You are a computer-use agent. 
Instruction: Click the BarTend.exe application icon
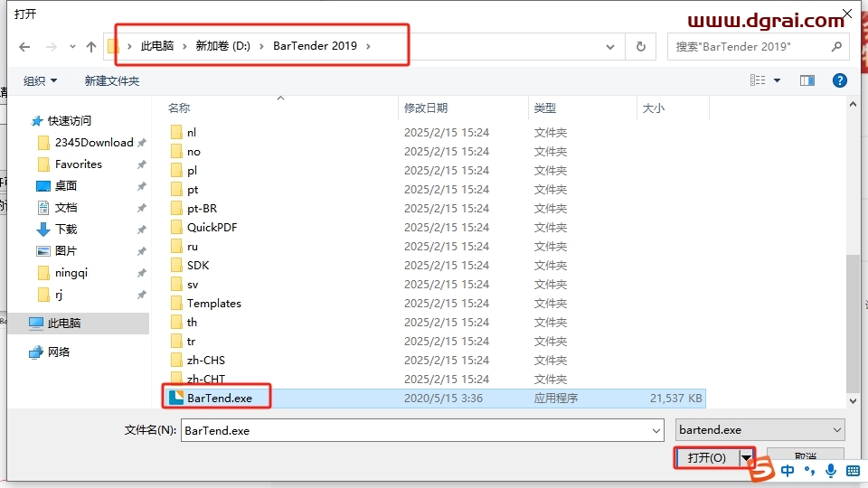(176, 398)
